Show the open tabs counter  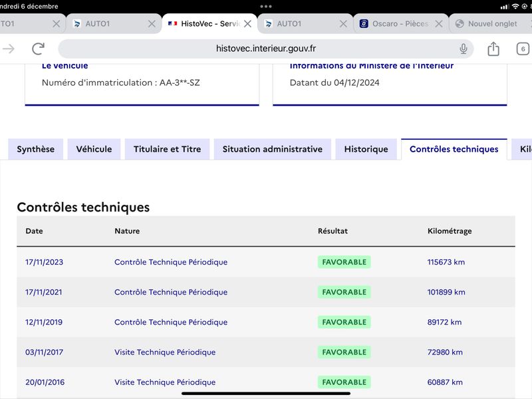click(523, 49)
